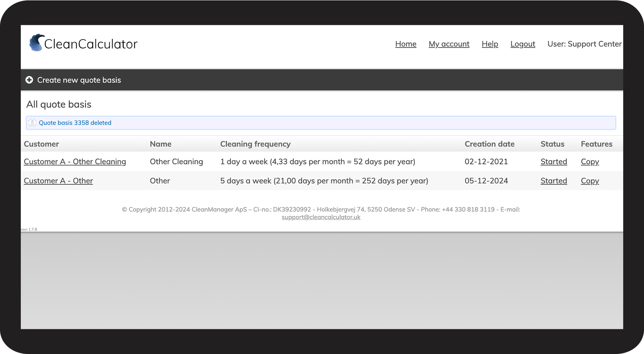Click the CleanCalculator wave logo
Screen dimensions: 644x354
pyautogui.click(x=37, y=43)
